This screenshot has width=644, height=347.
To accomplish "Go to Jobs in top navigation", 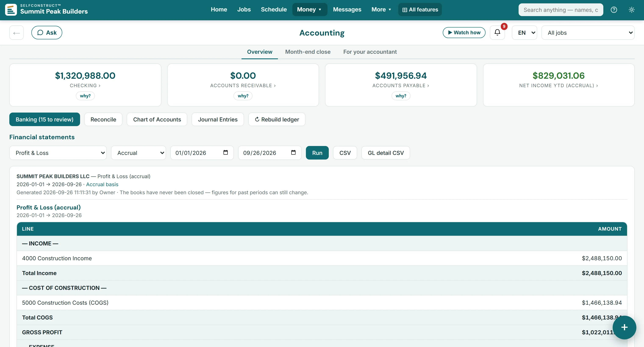I will [244, 10].
